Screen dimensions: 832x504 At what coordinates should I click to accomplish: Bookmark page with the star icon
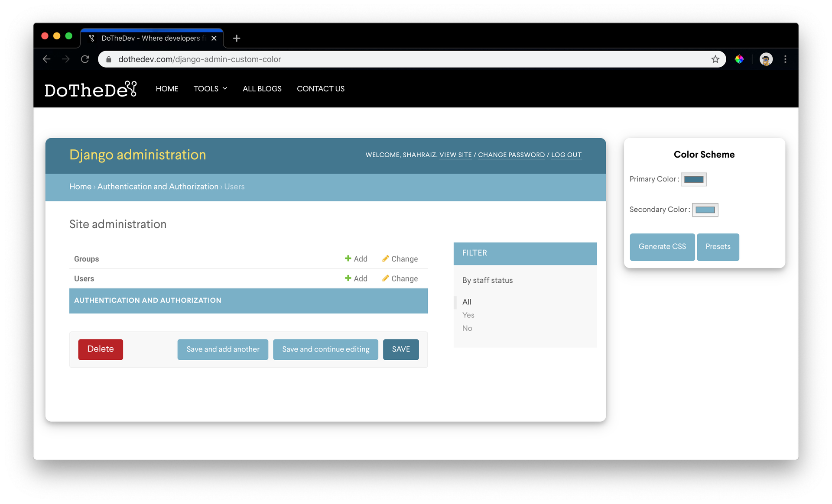click(715, 59)
